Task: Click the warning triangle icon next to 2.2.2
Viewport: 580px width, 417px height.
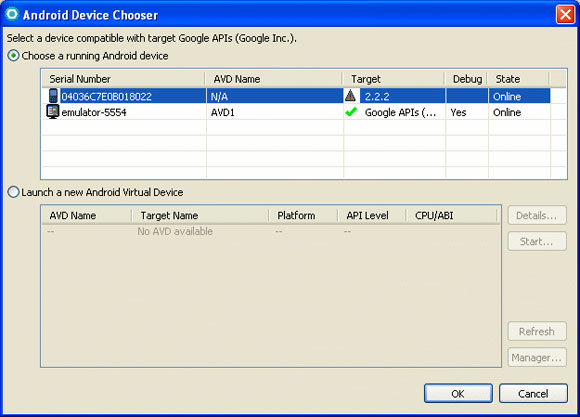Action: point(350,96)
